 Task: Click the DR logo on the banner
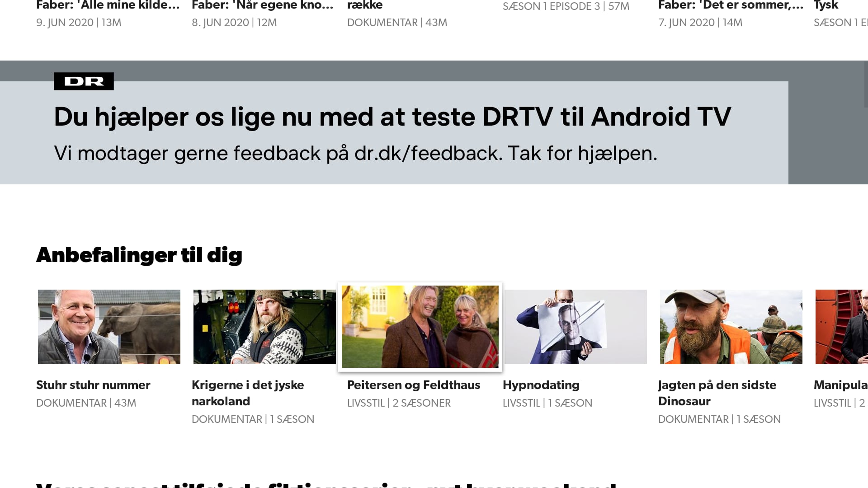point(84,81)
